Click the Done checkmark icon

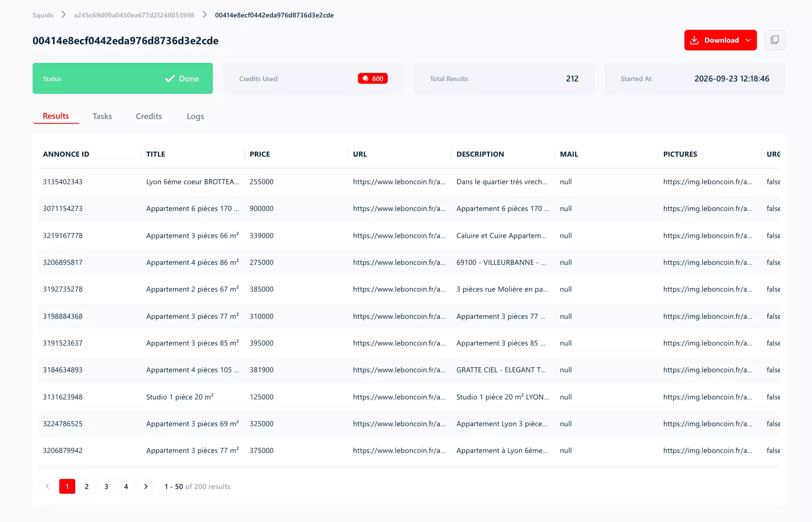click(170, 79)
